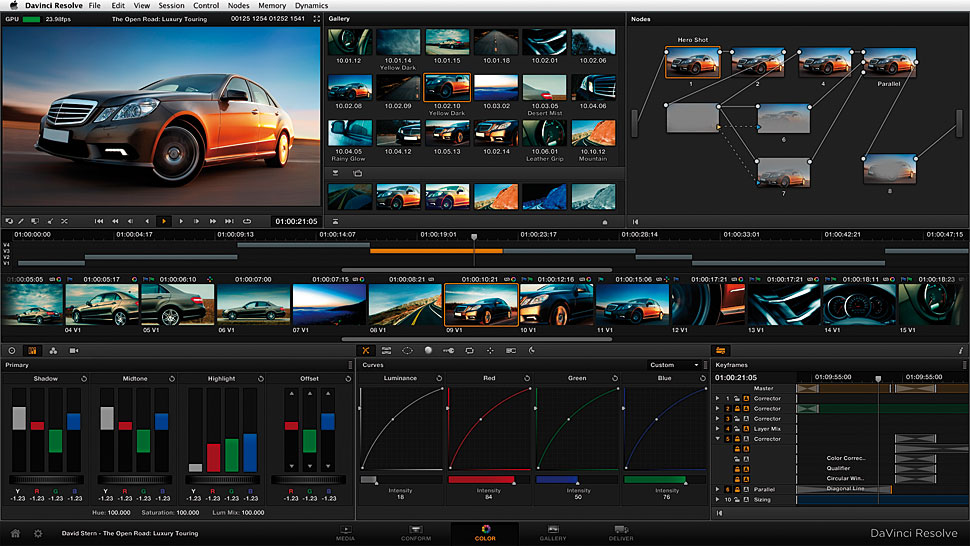Expand the Parallel keyframe track
Image resolution: width=970 pixels, height=546 pixels.
click(x=717, y=489)
